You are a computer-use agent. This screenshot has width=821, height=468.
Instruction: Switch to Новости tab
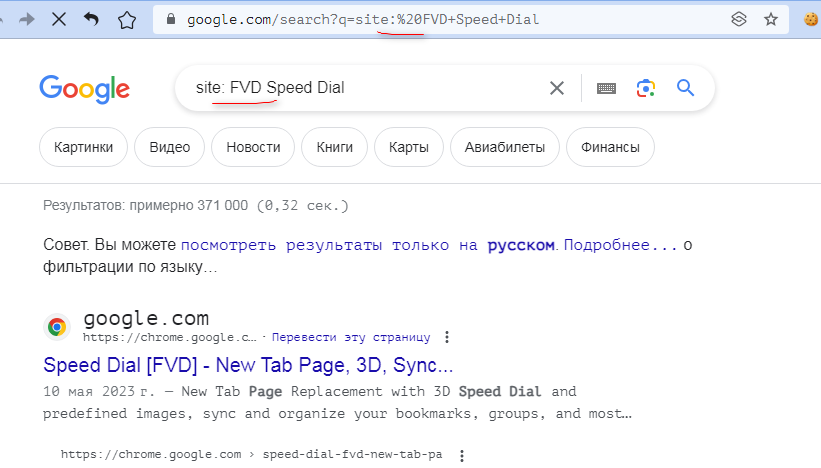(253, 147)
